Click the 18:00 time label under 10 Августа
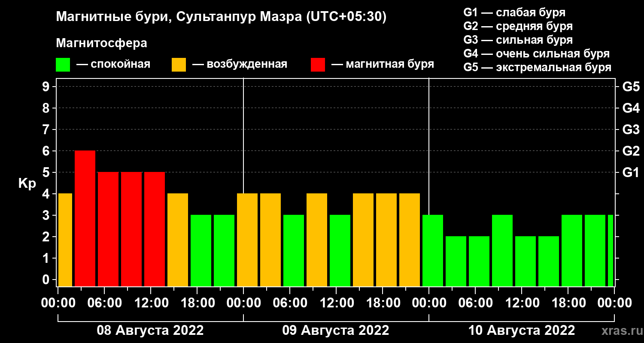 tap(568, 303)
